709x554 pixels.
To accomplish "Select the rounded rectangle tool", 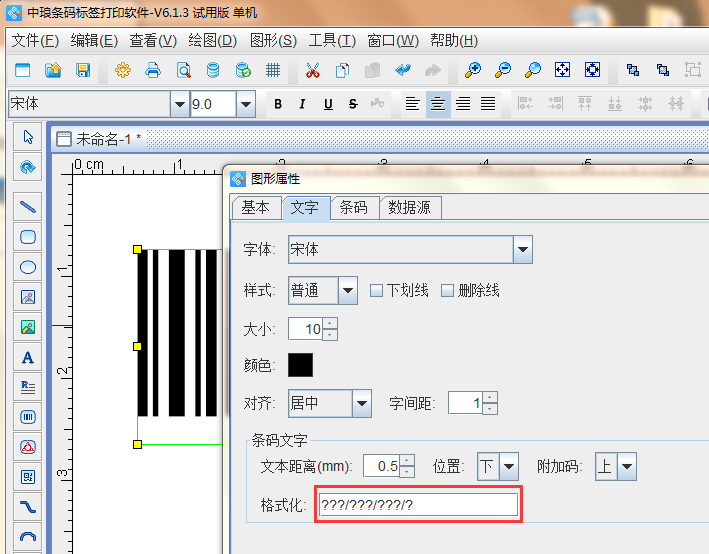I will pyautogui.click(x=28, y=237).
